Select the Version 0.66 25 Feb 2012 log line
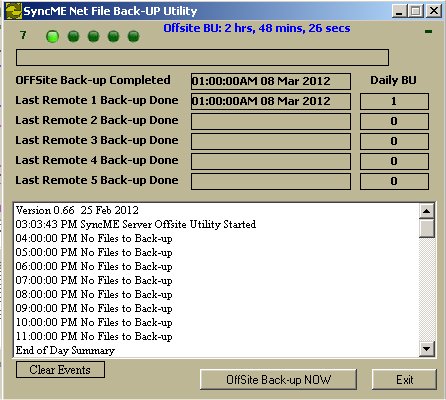 pos(77,210)
